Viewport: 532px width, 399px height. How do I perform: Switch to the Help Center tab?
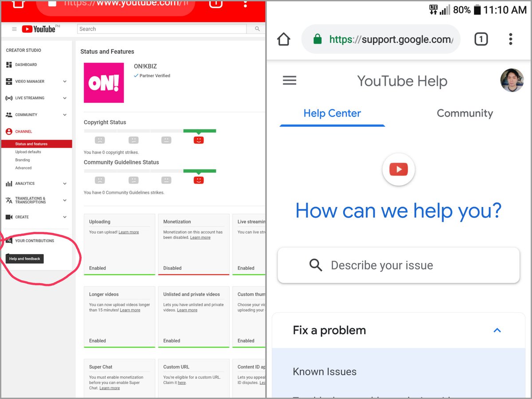click(332, 113)
